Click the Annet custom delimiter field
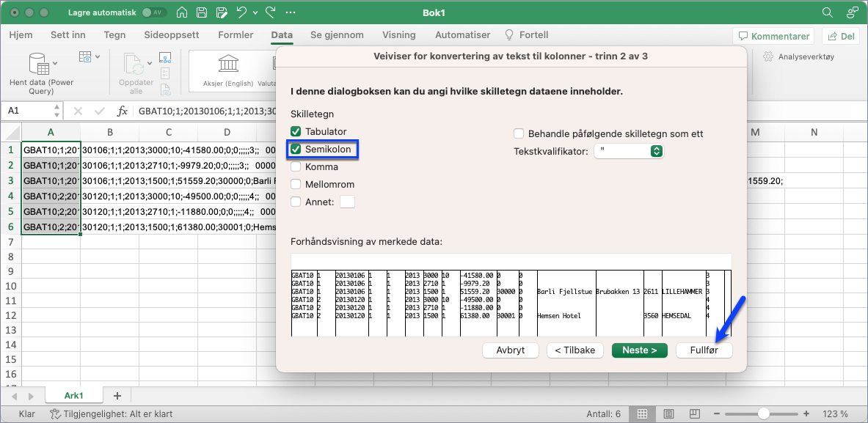This screenshot has width=868, height=423. [x=347, y=202]
